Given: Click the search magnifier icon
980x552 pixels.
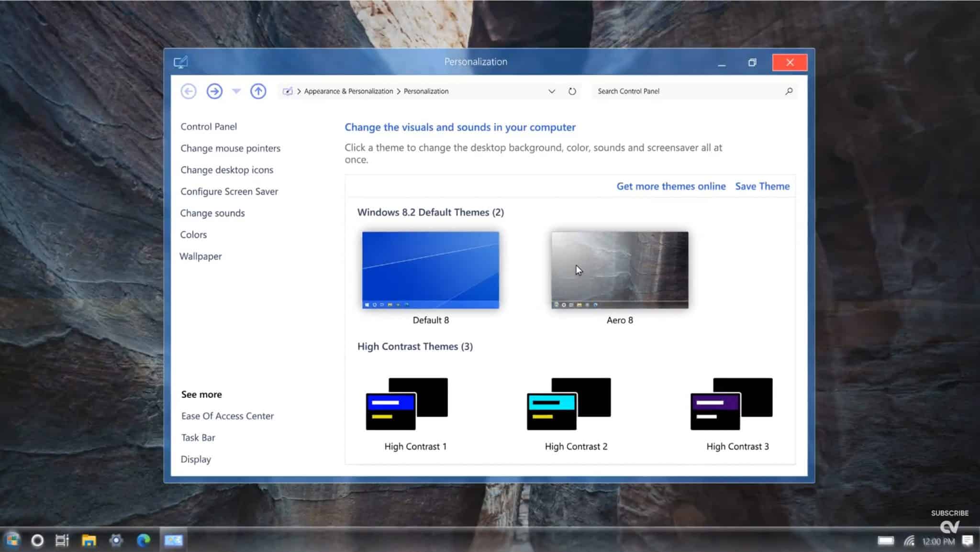Looking at the screenshot, I should coord(789,91).
